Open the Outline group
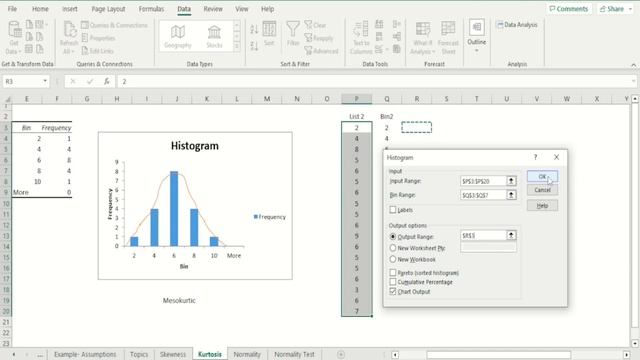The height and width of the screenshot is (360, 640). pyautogui.click(x=476, y=36)
